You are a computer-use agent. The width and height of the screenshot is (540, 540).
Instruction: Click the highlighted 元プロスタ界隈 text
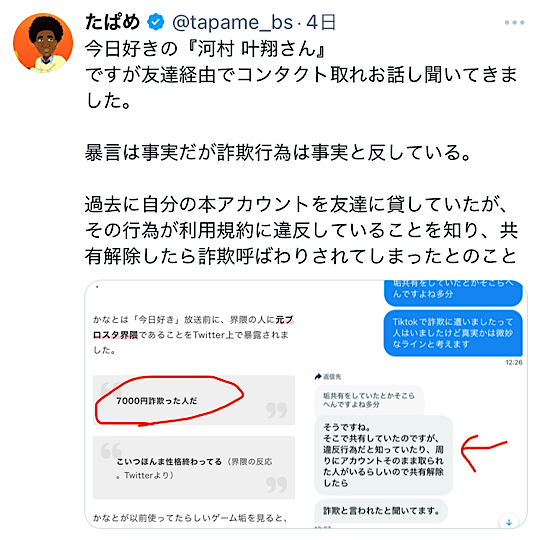pyautogui.click(x=194, y=327)
